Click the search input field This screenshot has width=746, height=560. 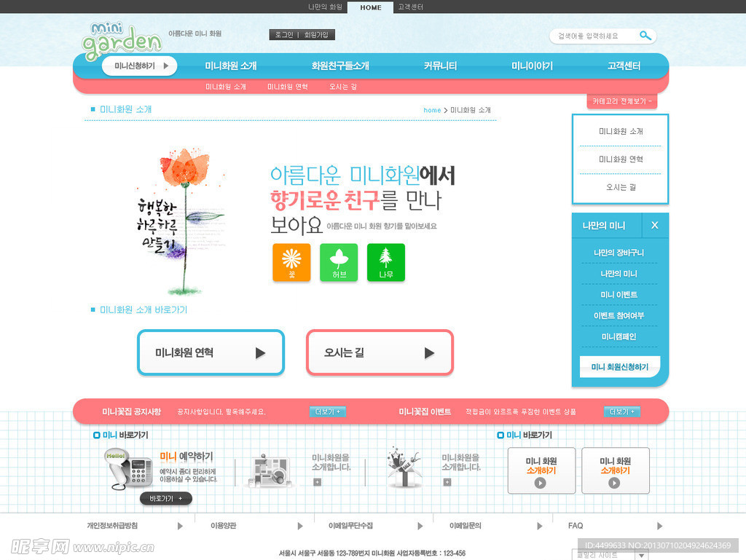[x=594, y=36]
